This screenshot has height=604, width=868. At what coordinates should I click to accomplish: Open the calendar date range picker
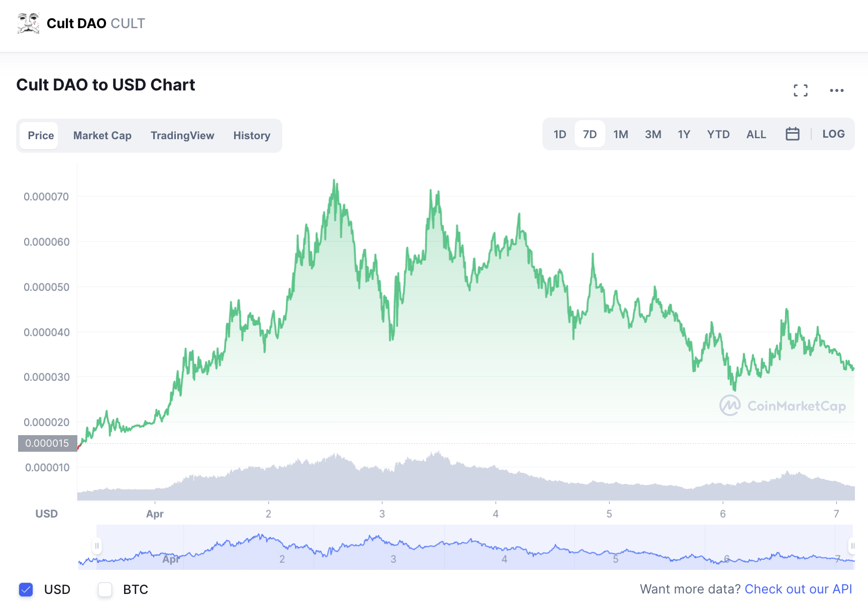pos(792,134)
